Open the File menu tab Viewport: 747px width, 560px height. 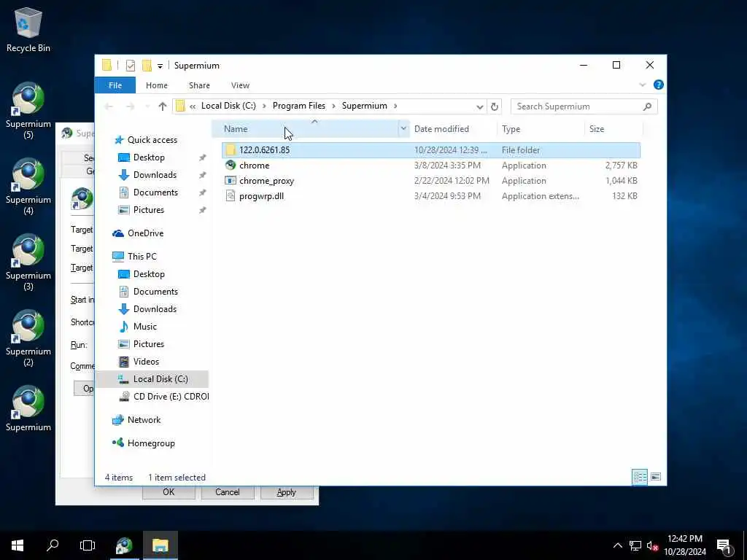115,85
